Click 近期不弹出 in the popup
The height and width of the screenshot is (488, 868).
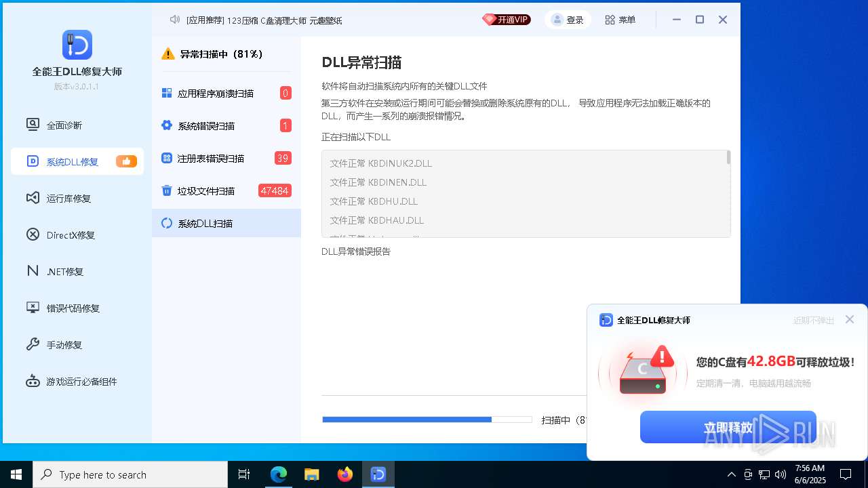pyautogui.click(x=814, y=321)
